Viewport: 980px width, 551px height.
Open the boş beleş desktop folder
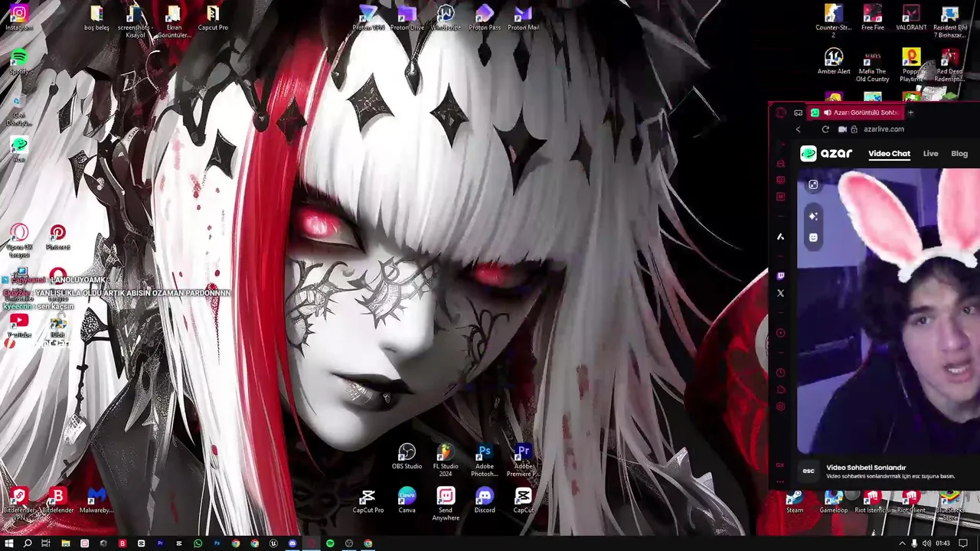point(96,18)
